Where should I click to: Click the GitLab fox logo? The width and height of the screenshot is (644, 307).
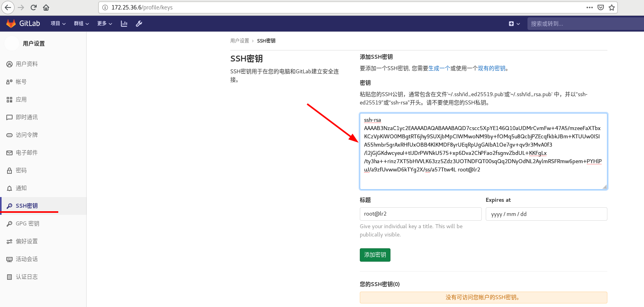11,24
